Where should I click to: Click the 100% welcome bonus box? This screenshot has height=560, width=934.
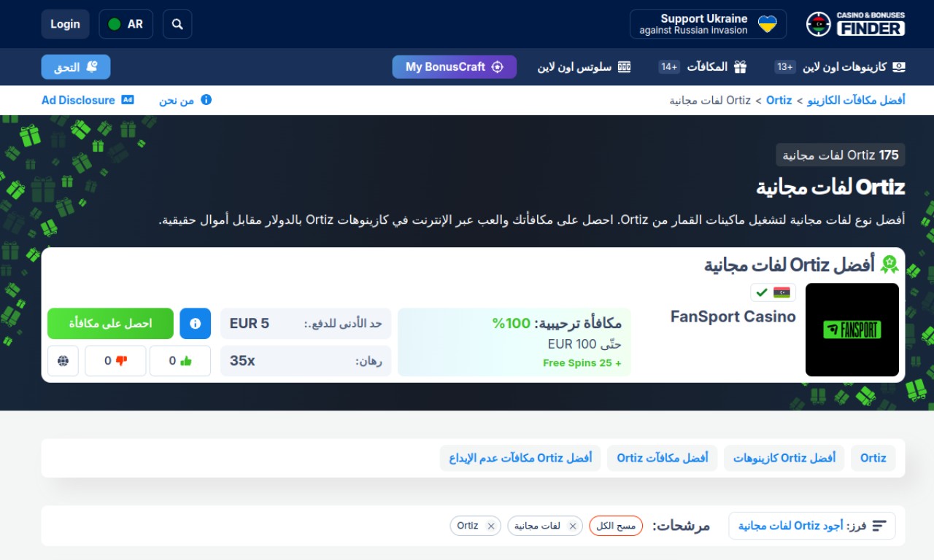[514, 342]
